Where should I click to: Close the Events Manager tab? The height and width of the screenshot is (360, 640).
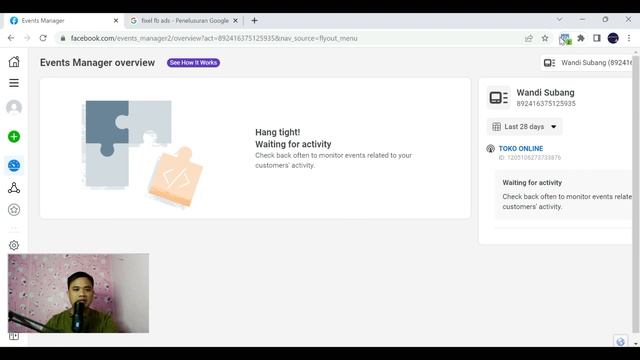point(116,20)
